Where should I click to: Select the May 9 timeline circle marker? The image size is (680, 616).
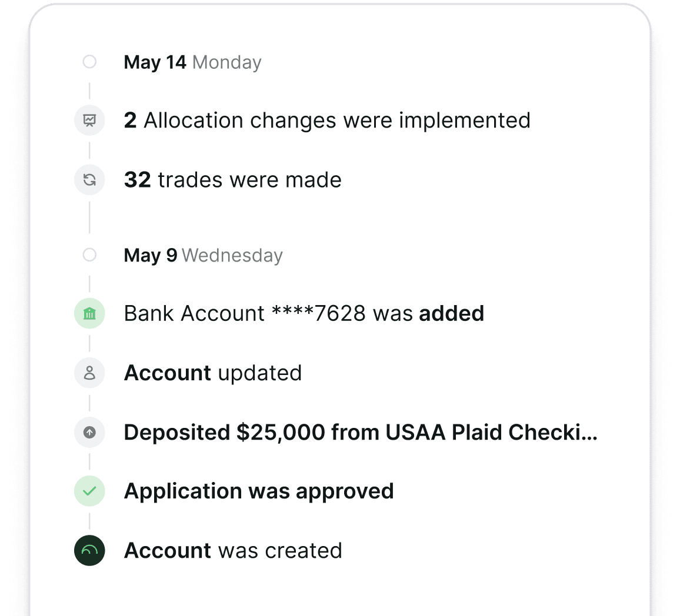click(x=89, y=255)
